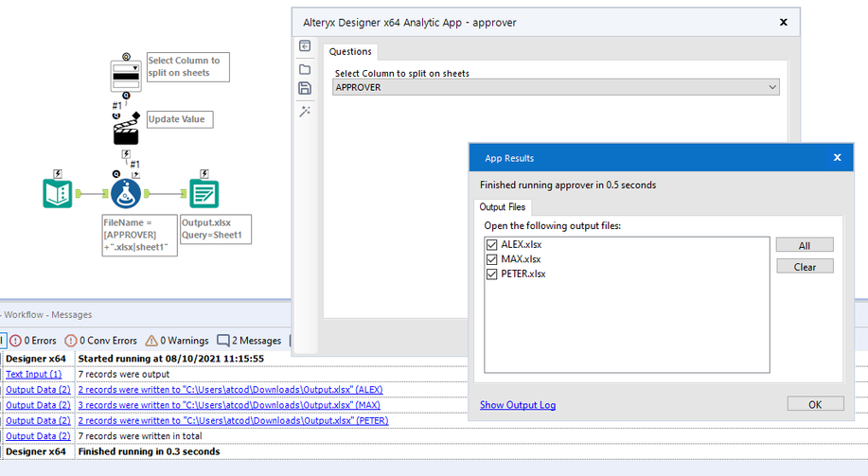Screen dimensions: 868x476
Task: Select the Drop Down interface tool on canvas
Action: click(126, 77)
